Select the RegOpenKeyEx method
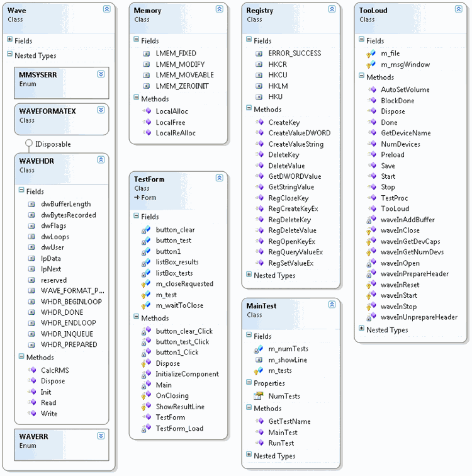This screenshot has height=476, width=472. pyautogui.click(x=292, y=242)
